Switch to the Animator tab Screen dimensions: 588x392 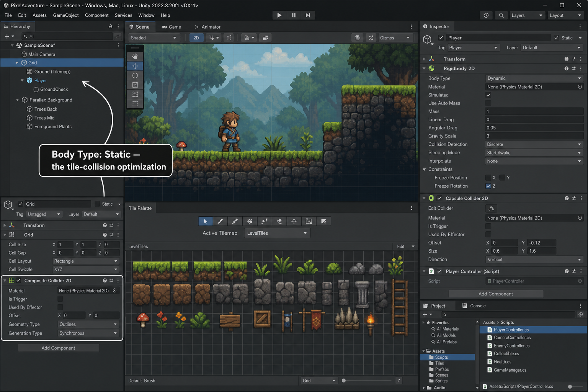[207, 27]
